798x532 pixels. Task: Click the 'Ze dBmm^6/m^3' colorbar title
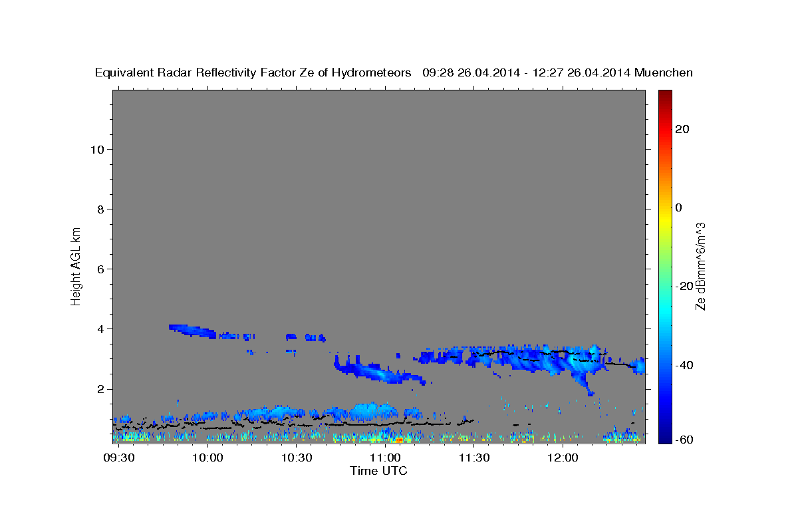tap(700, 266)
